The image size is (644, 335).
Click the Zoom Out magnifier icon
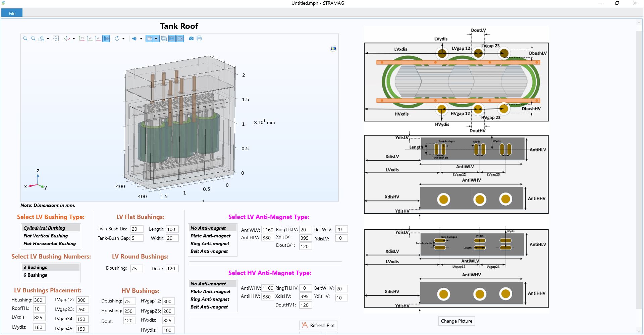pyautogui.click(x=33, y=39)
